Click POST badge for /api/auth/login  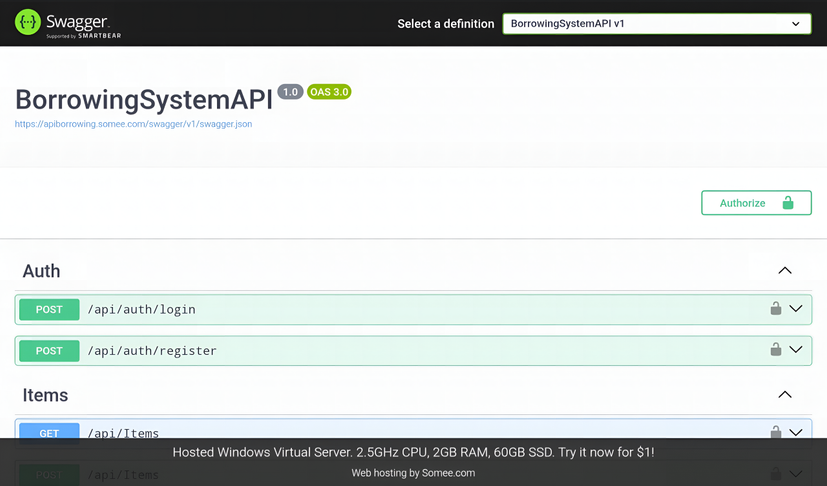49,309
